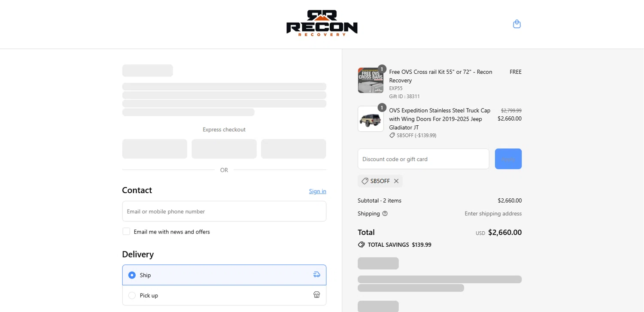Click the discount tag icon beside SB5OFF (-$139.99)

[392, 135]
